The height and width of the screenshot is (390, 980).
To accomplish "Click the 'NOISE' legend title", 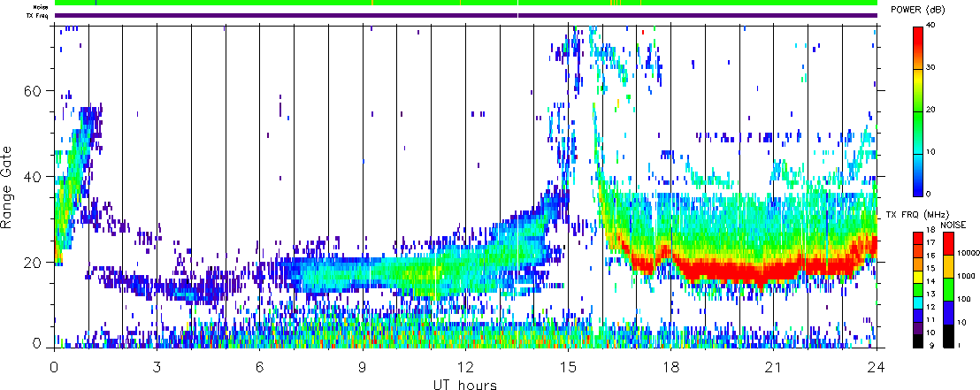I will click(x=953, y=223).
